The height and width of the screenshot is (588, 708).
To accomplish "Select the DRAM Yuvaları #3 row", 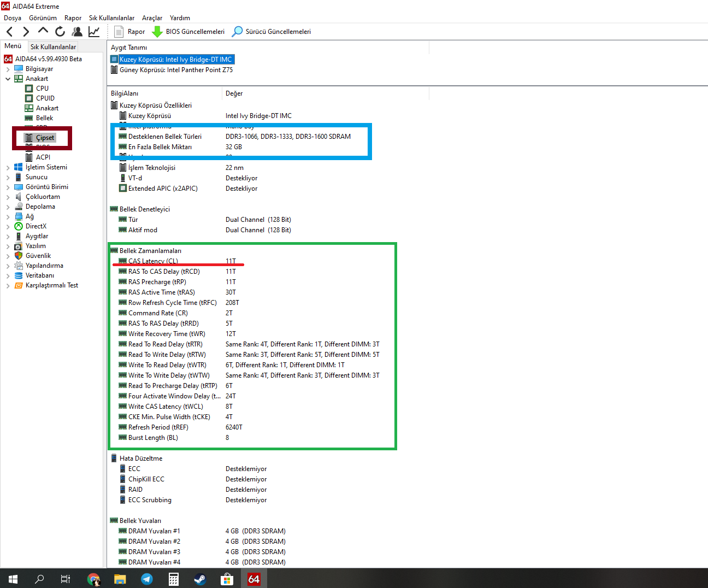I will (202, 552).
